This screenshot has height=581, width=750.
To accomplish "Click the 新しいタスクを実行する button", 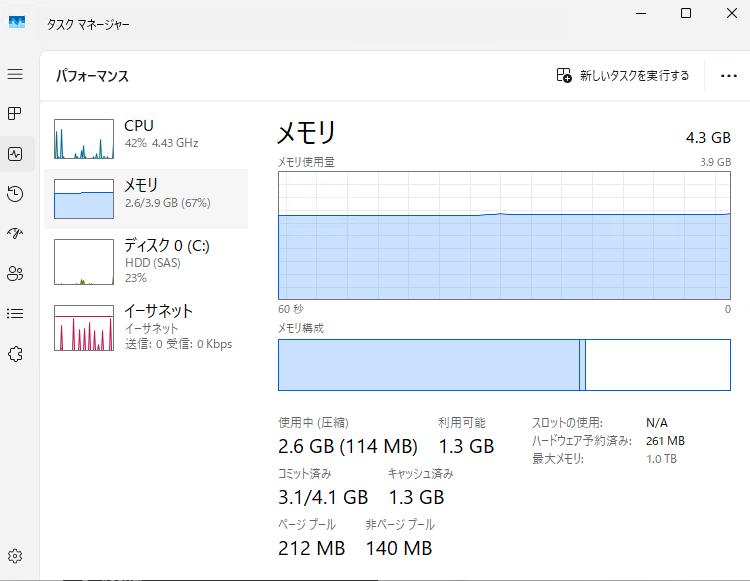I will coord(623,75).
